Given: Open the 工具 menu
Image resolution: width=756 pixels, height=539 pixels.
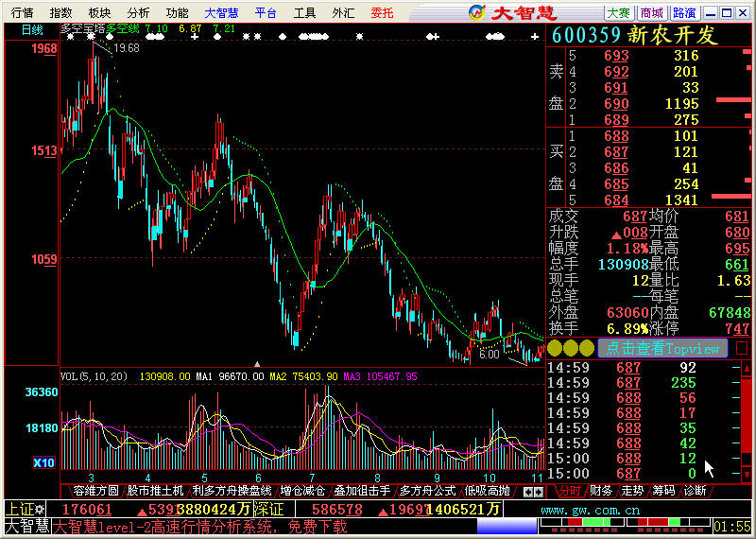Looking at the screenshot, I should click(x=304, y=13).
